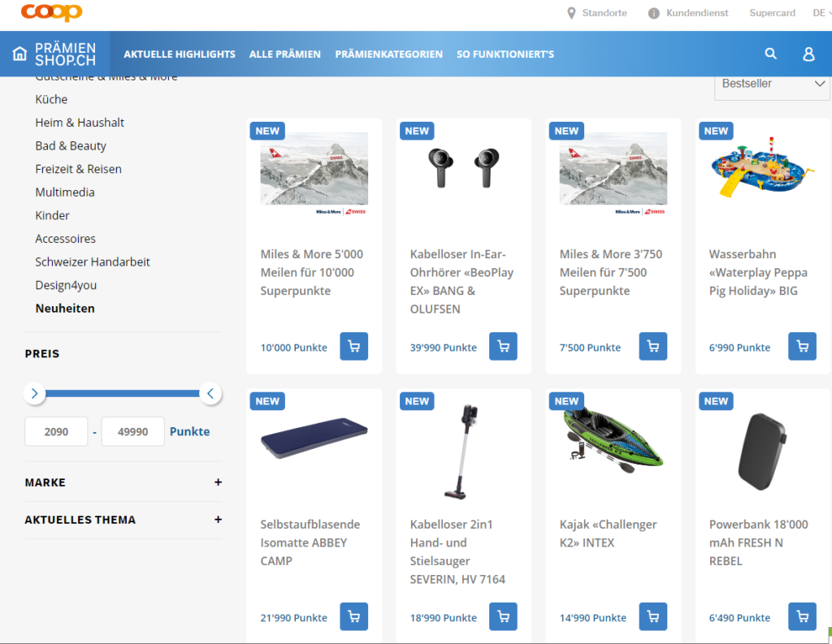Open the DE language dropdown

pos(822,13)
